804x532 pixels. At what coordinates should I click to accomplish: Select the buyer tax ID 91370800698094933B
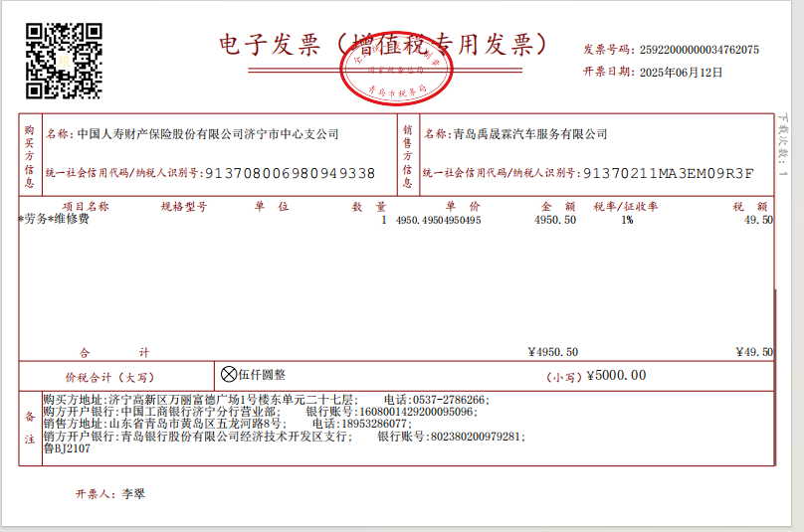(290, 174)
